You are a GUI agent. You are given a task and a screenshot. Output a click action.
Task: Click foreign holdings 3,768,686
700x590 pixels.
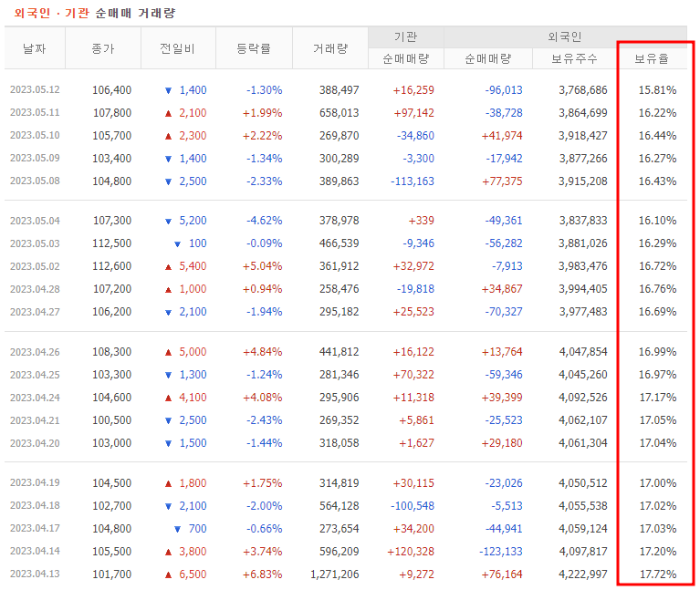583,90
